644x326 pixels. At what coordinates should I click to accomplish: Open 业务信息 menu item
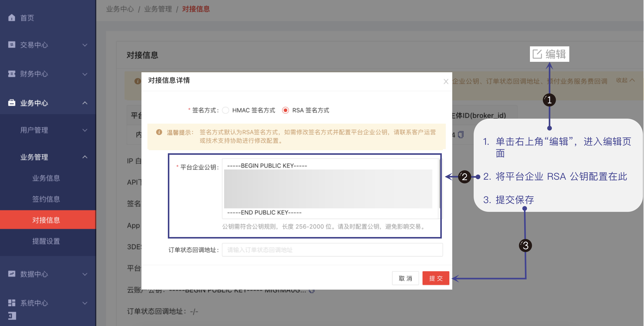pos(46,178)
